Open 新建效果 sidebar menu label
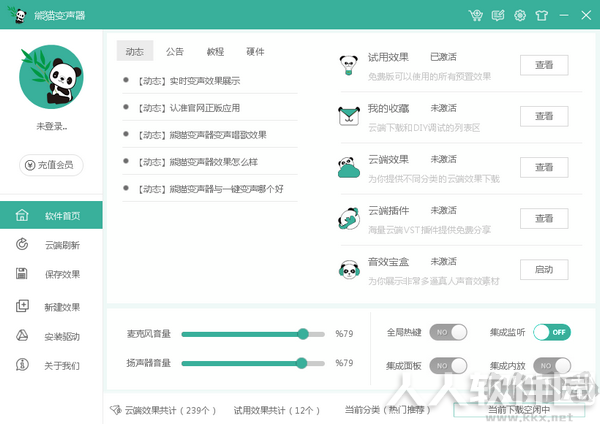 coord(62,307)
